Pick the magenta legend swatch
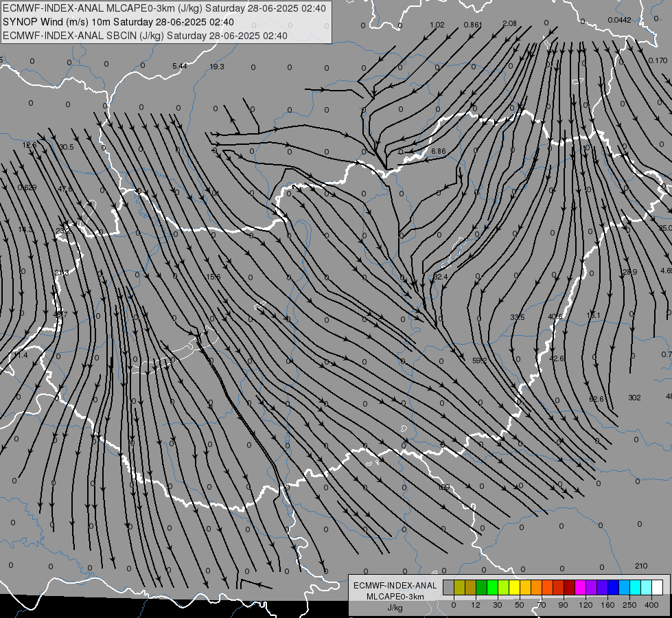 [x=580, y=587]
